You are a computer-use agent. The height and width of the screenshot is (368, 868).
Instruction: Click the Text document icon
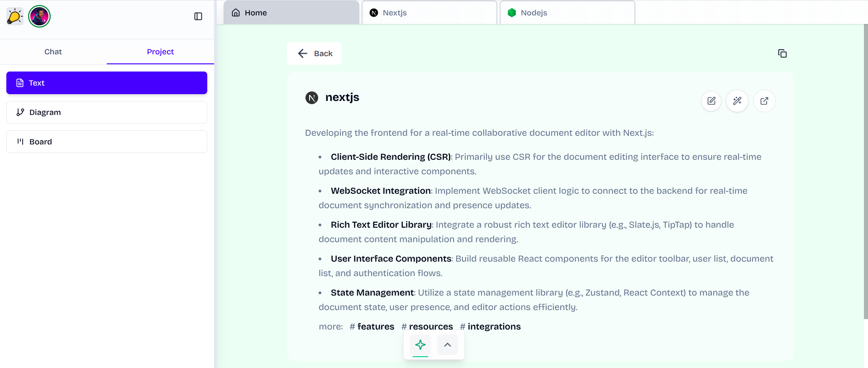20,83
